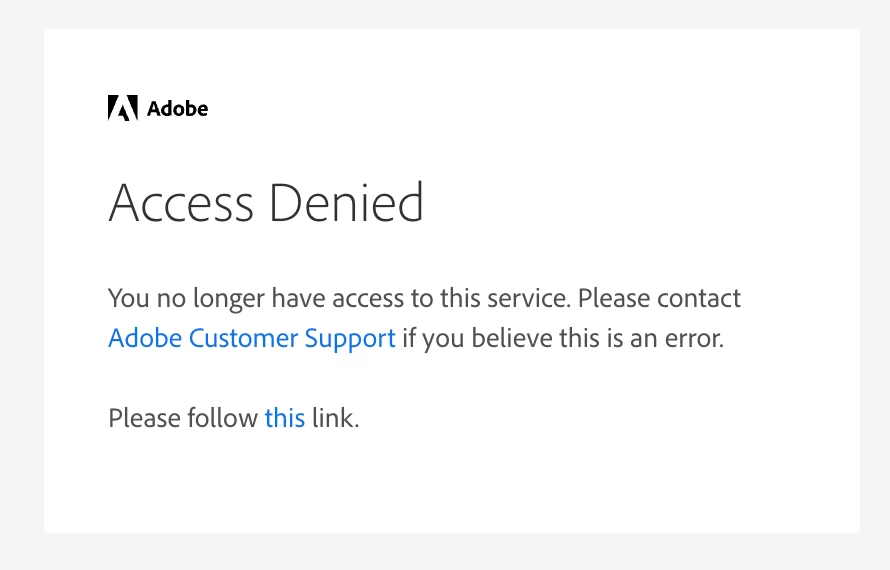Click the word "Access" in the heading
Screen dimensions: 890x570
pos(181,203)
